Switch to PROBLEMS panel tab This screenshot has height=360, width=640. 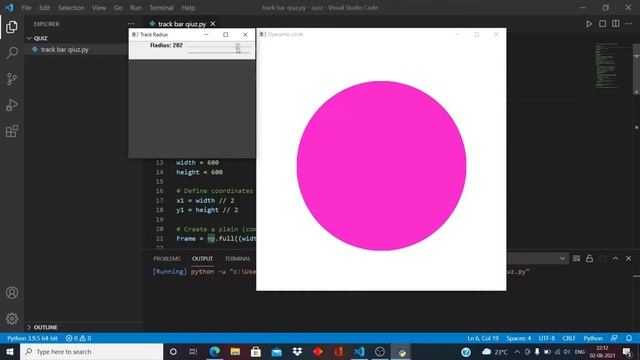pos(167,258)
